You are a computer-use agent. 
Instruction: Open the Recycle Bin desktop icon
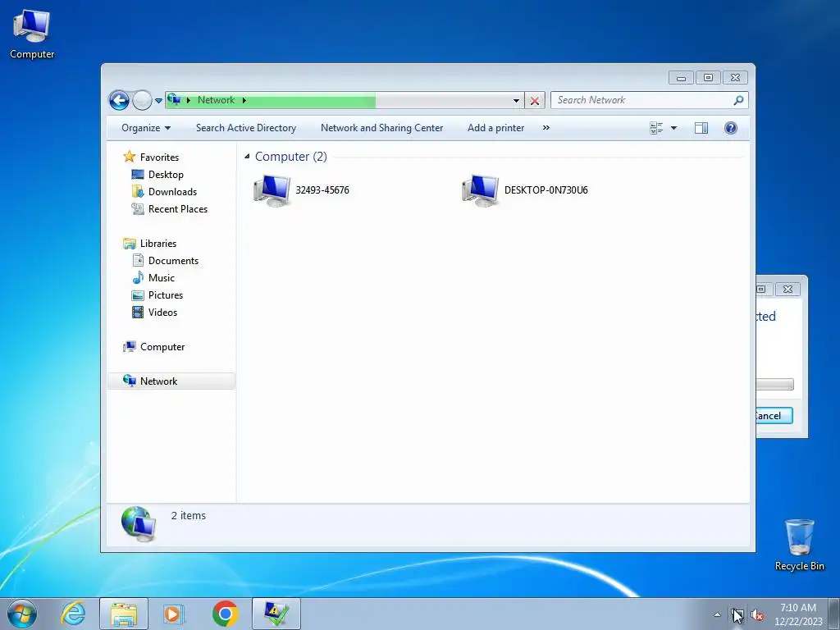(x=799, y=545)
